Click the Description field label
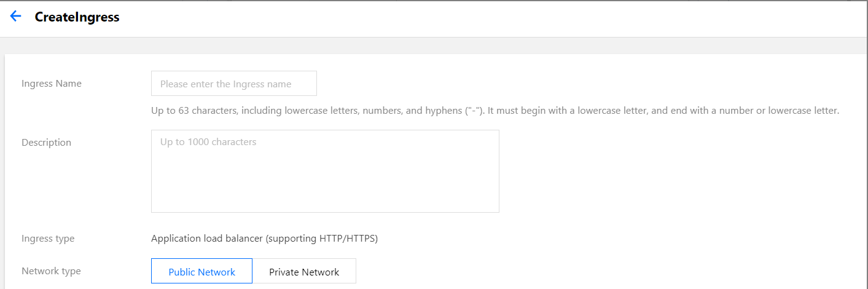The width and height of the screenshot is (868, 289). click(46, 143)
